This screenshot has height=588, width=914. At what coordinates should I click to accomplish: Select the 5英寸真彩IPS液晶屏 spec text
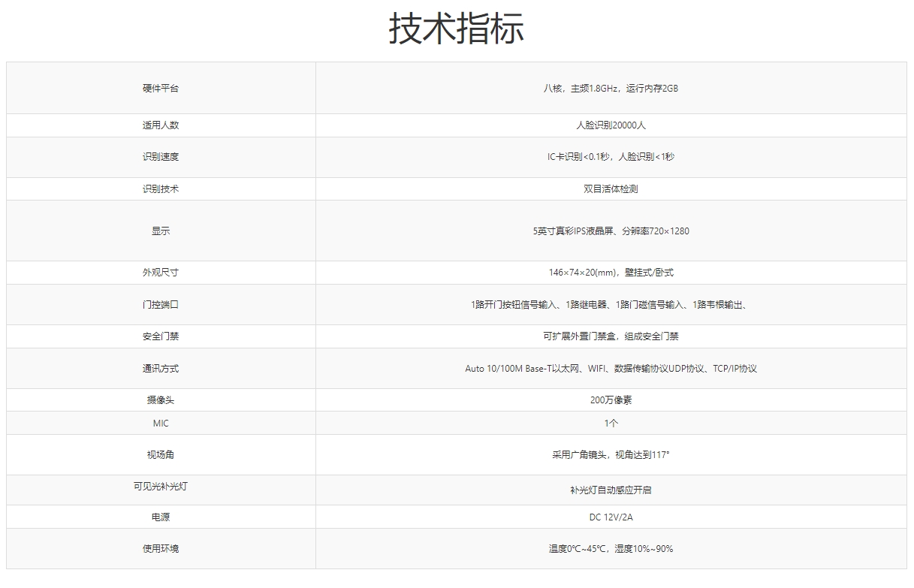pyautogui.click(x=610, y=231)
